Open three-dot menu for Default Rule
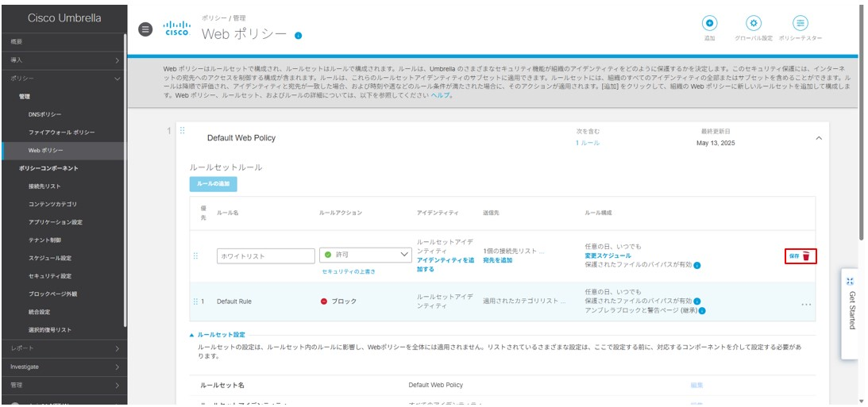This screenshot has width=868, height=407. (x=807, y=305)
